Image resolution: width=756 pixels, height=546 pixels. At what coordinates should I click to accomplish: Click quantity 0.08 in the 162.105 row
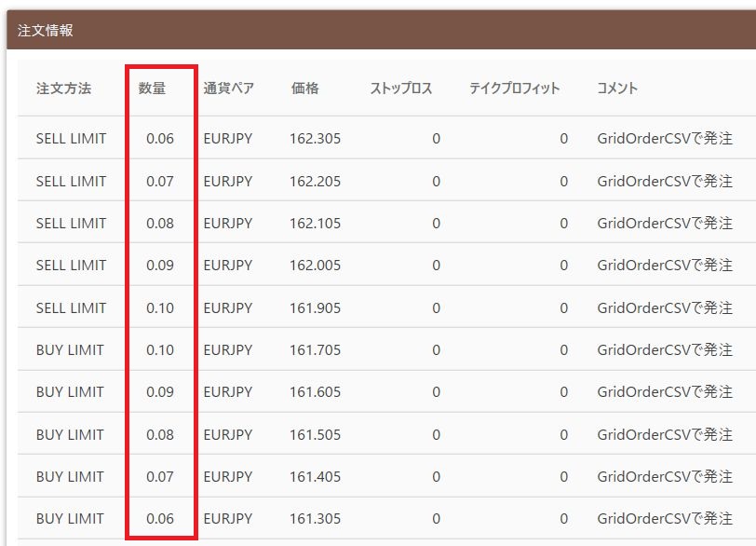tap(160, 224)
